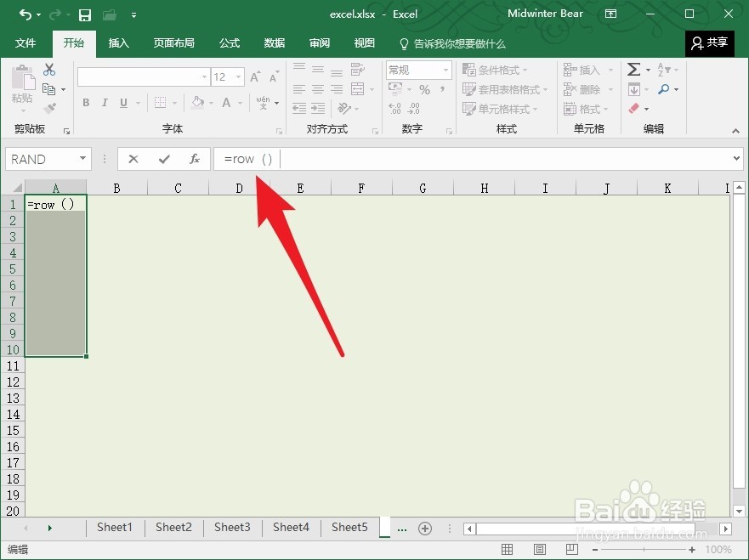The width and height of the screenshot is (749, 560).
Task: Click the Font Color A icon
Action: [x=226, y=103]
